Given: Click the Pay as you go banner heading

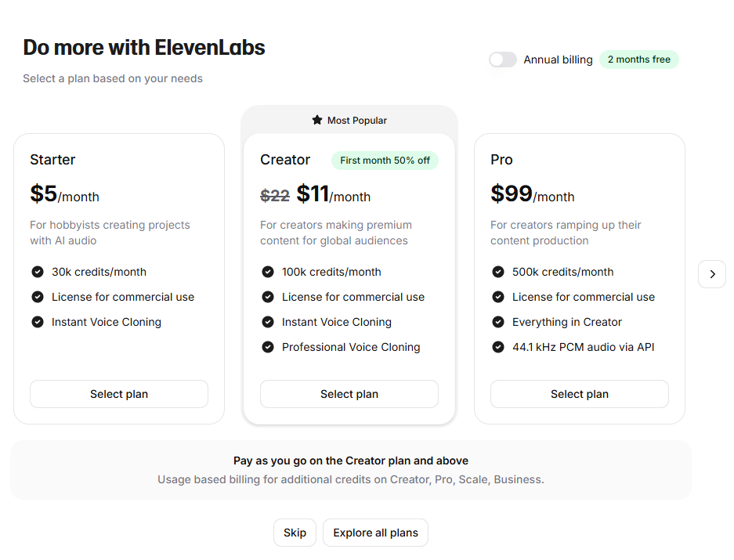Looking at the screenshot, I should (x=351, y=461).
